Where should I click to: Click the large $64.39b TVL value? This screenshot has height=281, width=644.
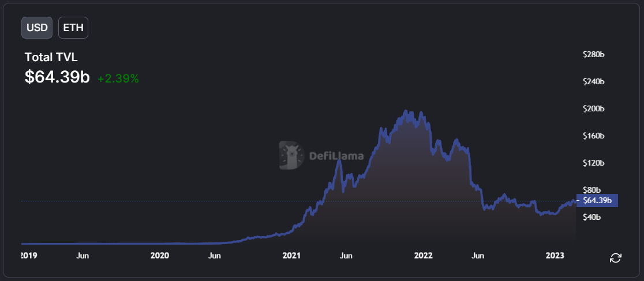57,77
